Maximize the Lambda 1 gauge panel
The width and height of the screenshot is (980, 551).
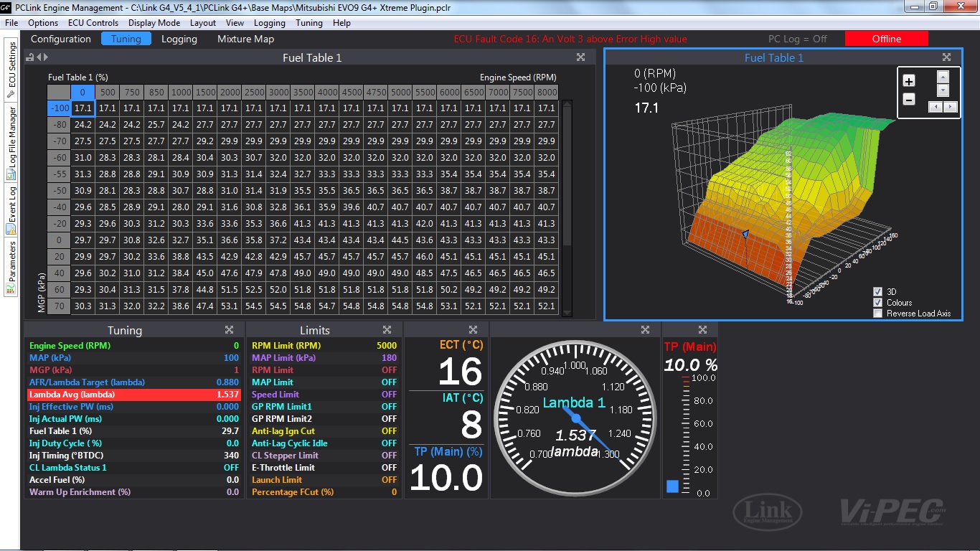(646, 330)
